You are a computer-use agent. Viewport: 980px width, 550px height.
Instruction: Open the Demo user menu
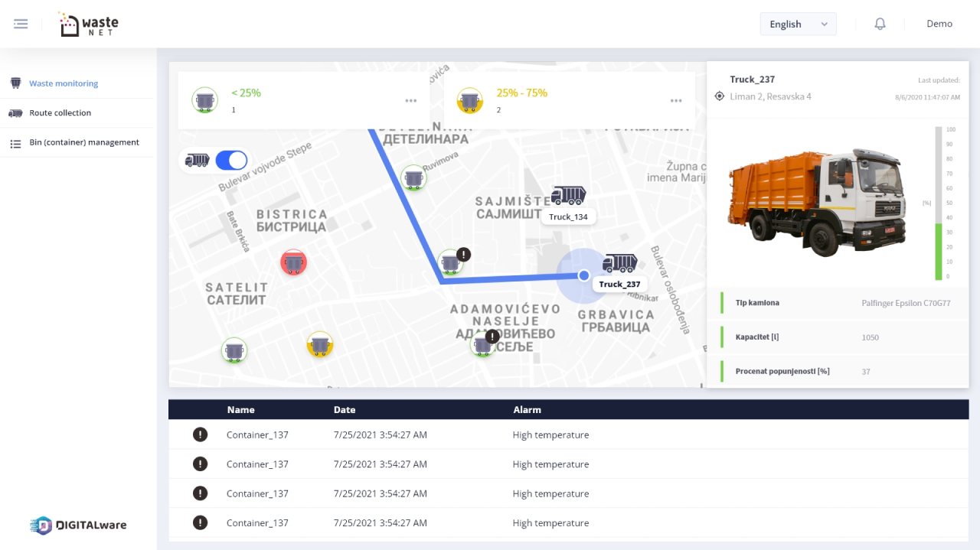coord(939,24)
